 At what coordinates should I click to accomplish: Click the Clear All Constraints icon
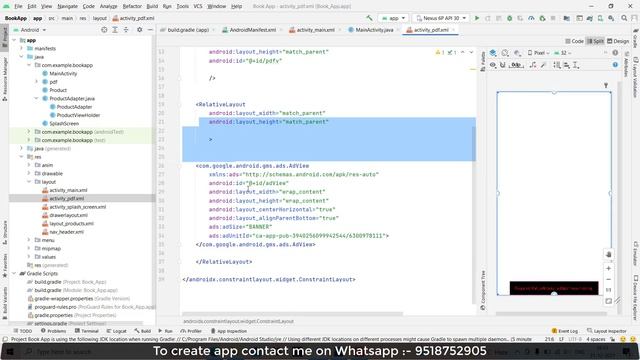coord(533,65)
